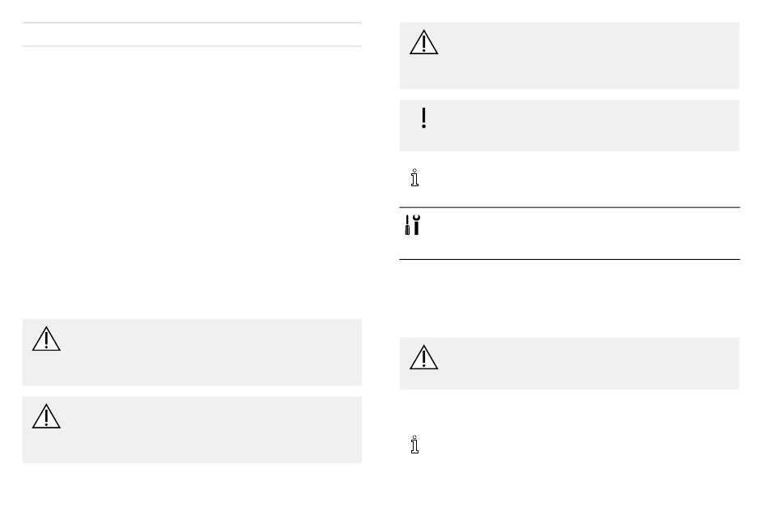Click the gray body of the lowest left-column warning box

216,429
